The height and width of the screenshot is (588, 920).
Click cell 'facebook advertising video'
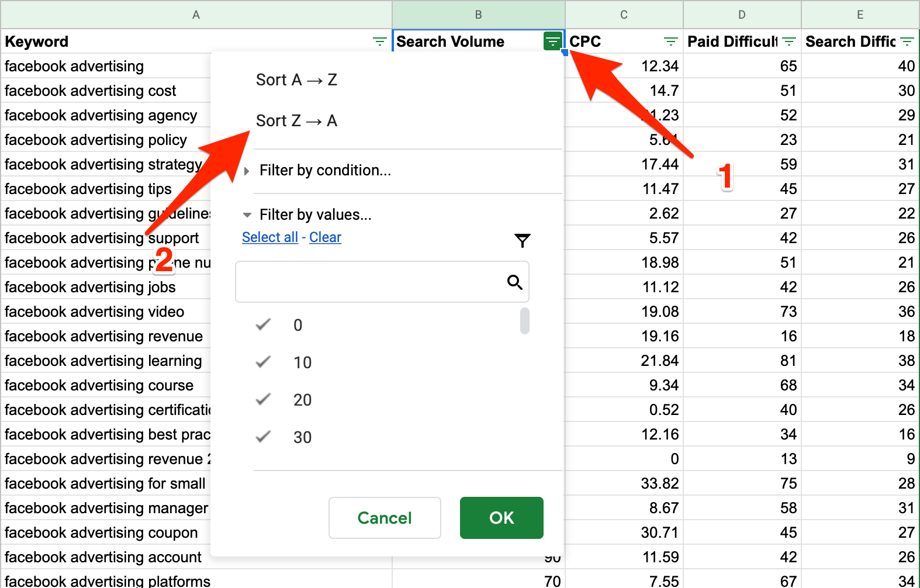106,312
